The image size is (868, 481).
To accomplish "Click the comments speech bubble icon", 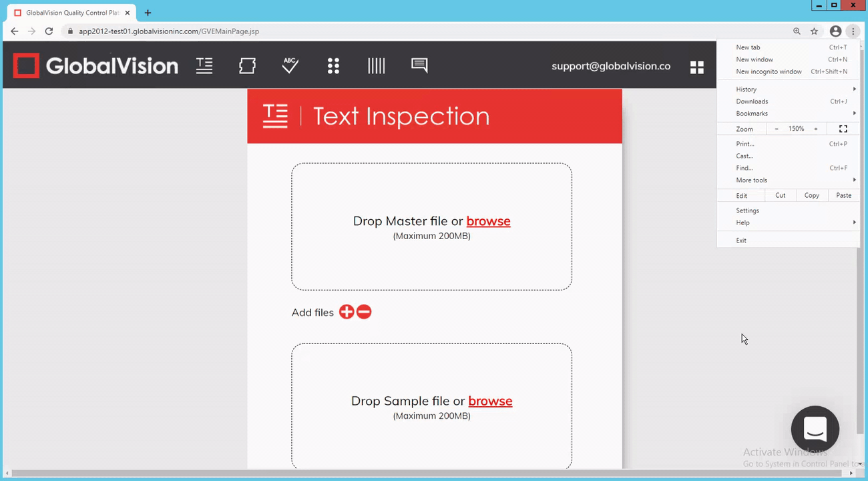I will pyautogui.click(x=419, y=65).
